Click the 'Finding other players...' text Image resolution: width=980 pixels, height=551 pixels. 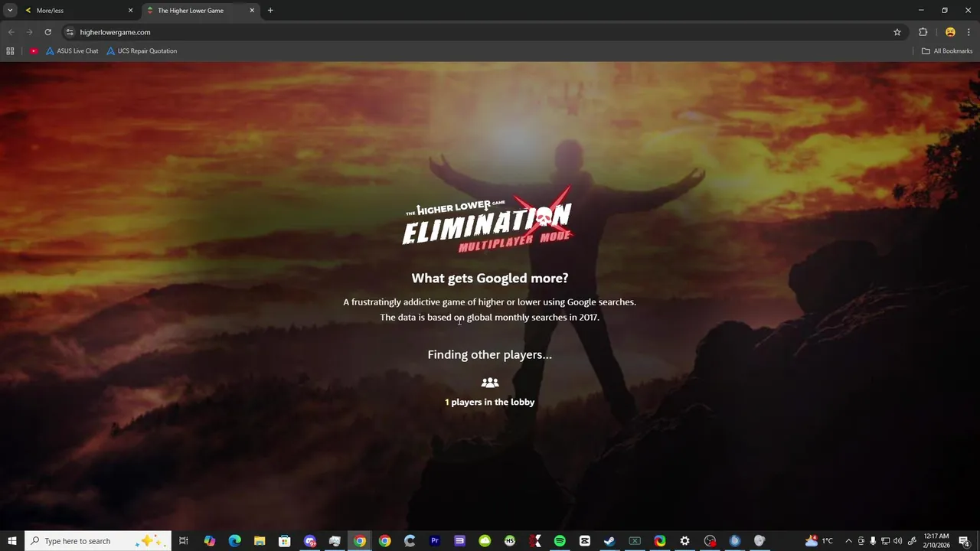tap(490, 354)
